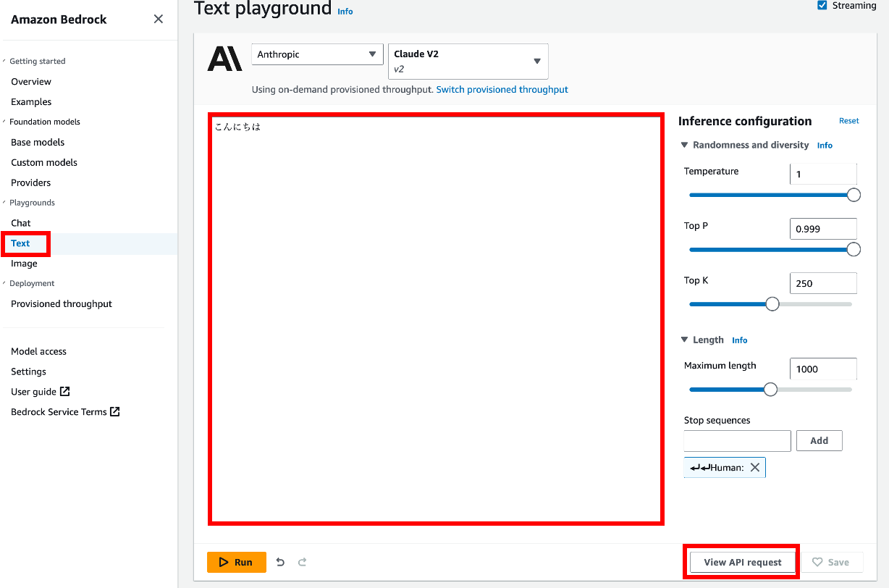Open Info link for Length

[x=739, y=340]
